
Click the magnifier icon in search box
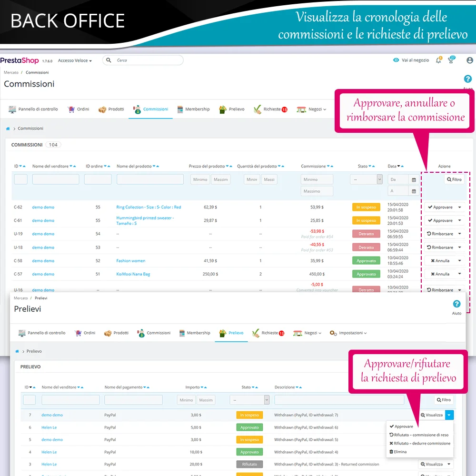click(109, 60)
